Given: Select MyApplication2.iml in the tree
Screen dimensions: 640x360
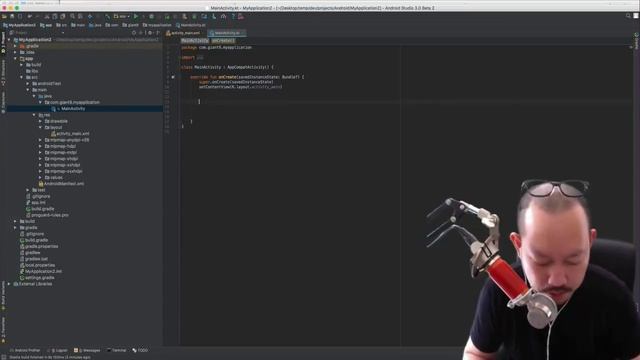Looking at the screenshot, I should (x=41, y=271).
